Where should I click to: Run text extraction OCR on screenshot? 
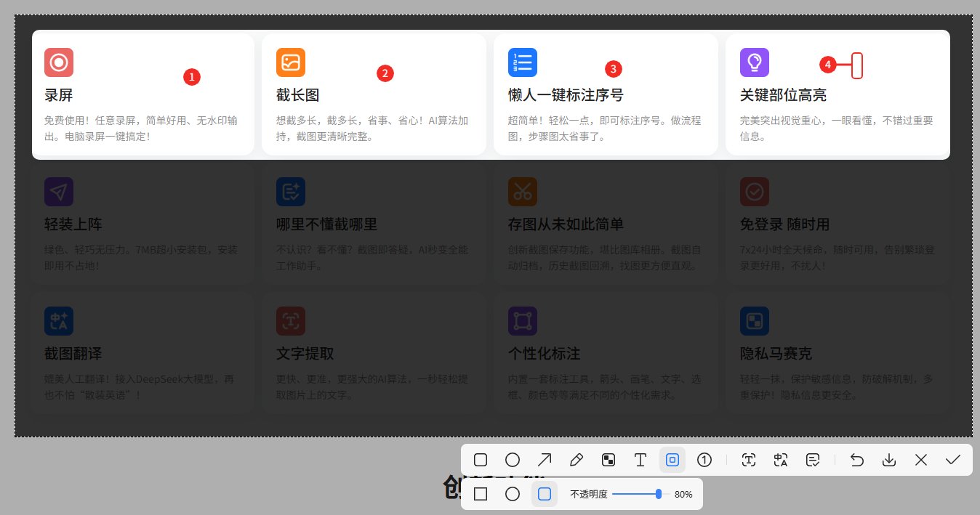coord(749,460)
